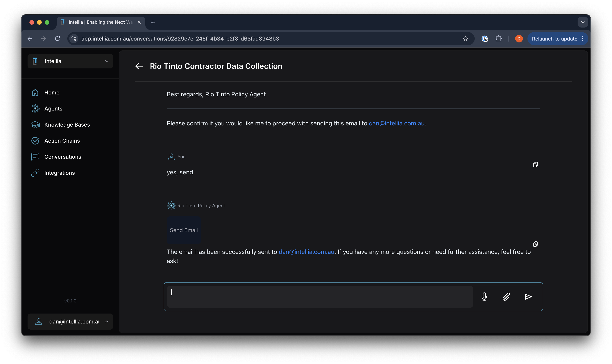
Task: Click the 'Rio Tinto Contractor Data Collection' title
Action: click(216, 66)
